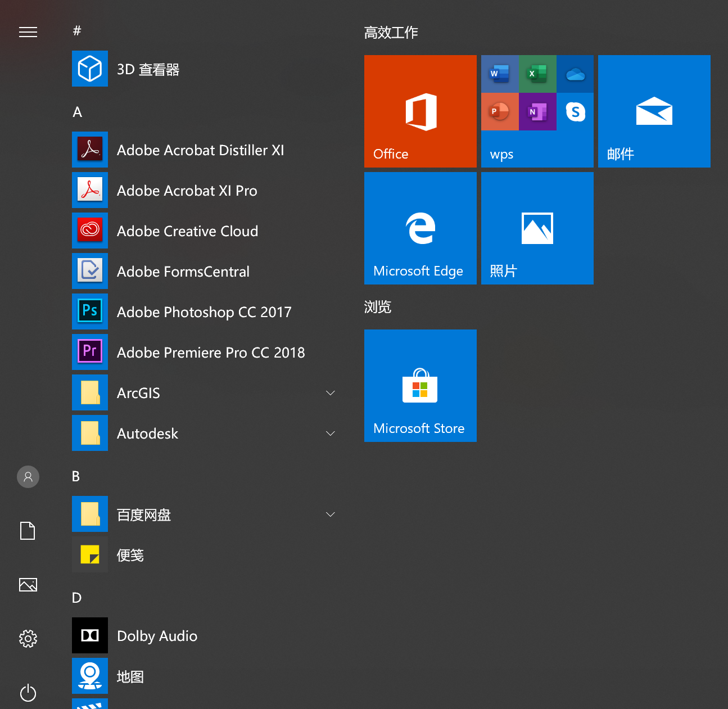Open the 照片 photos tile

click(x=537, y=228)
